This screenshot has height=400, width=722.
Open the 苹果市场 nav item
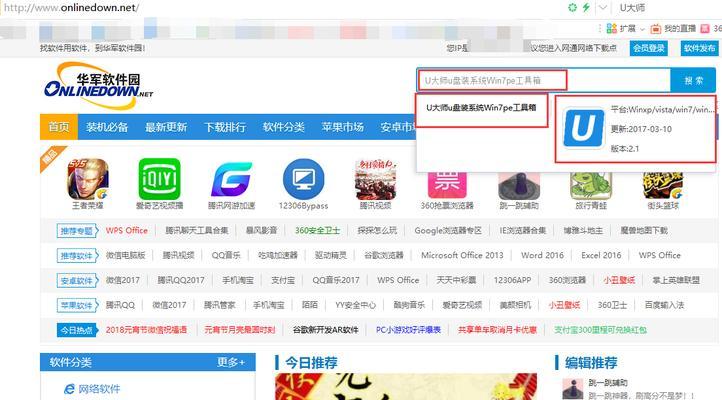pos(343,127)
